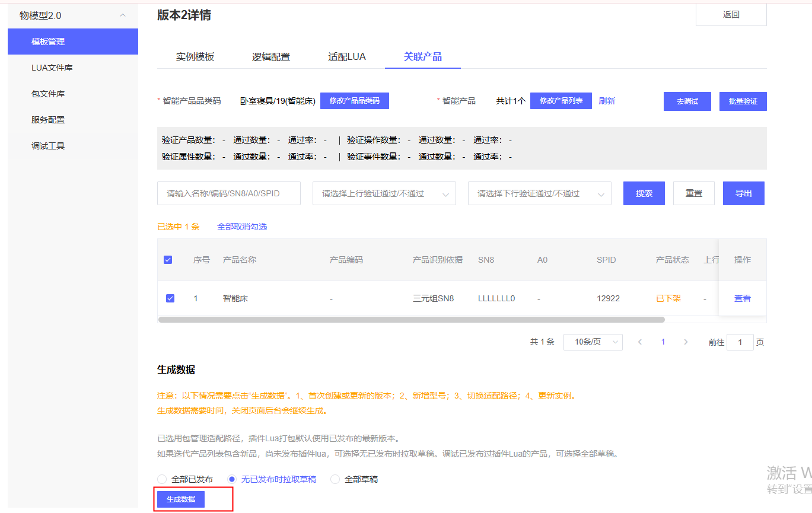This screenshot has width=812, height=513.
Task: Open 模板管理 in the sidebar
Action: 73,42
